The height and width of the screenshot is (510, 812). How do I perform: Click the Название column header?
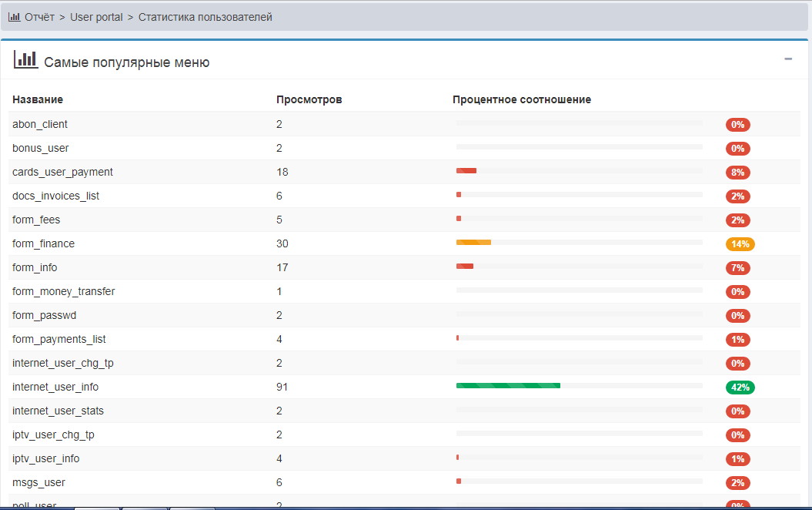38,99
